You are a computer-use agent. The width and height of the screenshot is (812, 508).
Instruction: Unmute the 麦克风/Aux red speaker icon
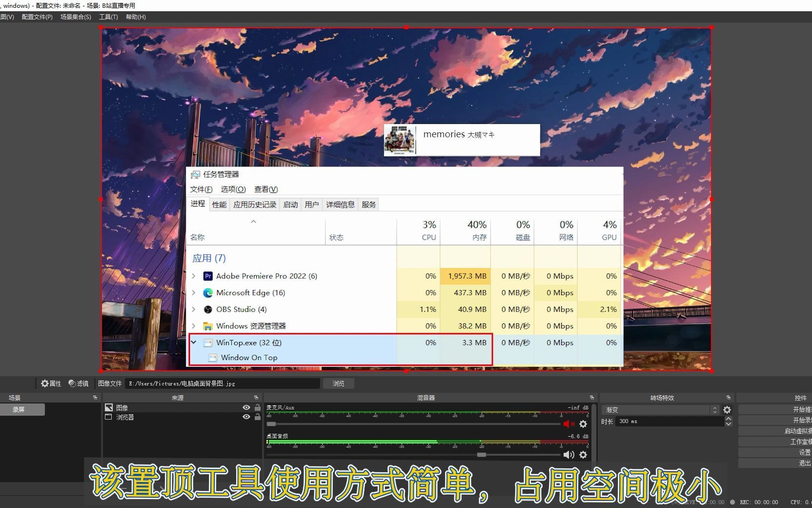(x=568, y=424)
